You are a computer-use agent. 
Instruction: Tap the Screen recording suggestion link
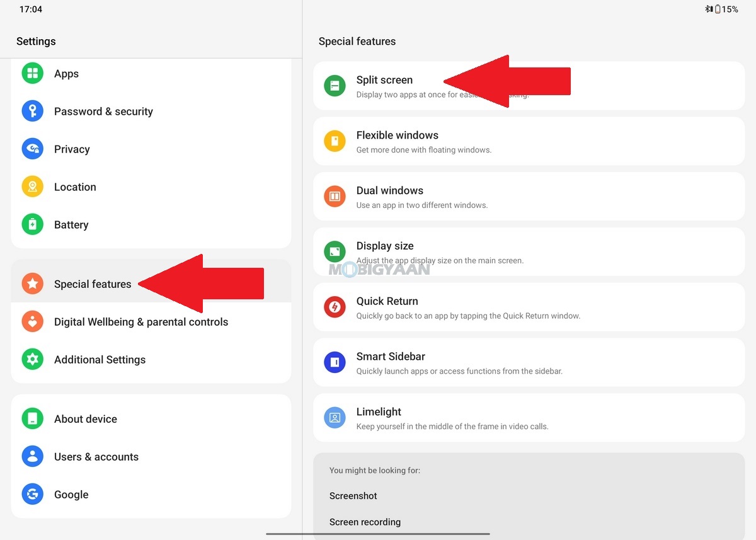(365, 522)
